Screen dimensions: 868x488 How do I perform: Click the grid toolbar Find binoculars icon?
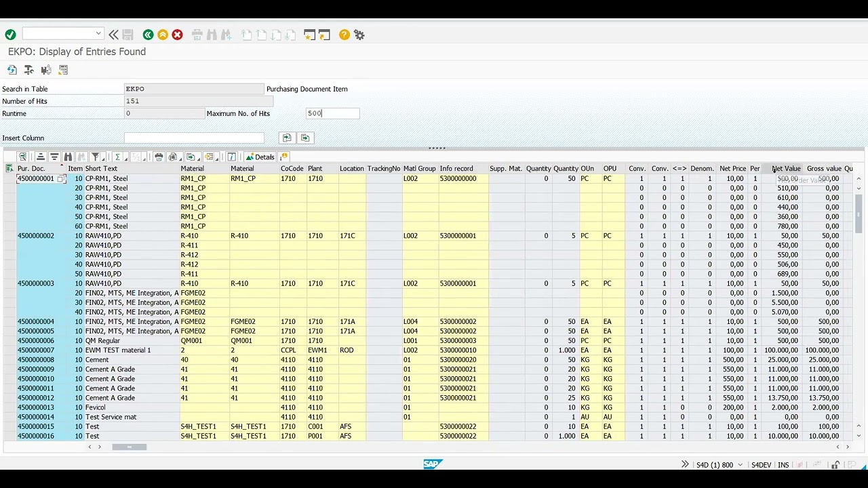click(68, 157)
